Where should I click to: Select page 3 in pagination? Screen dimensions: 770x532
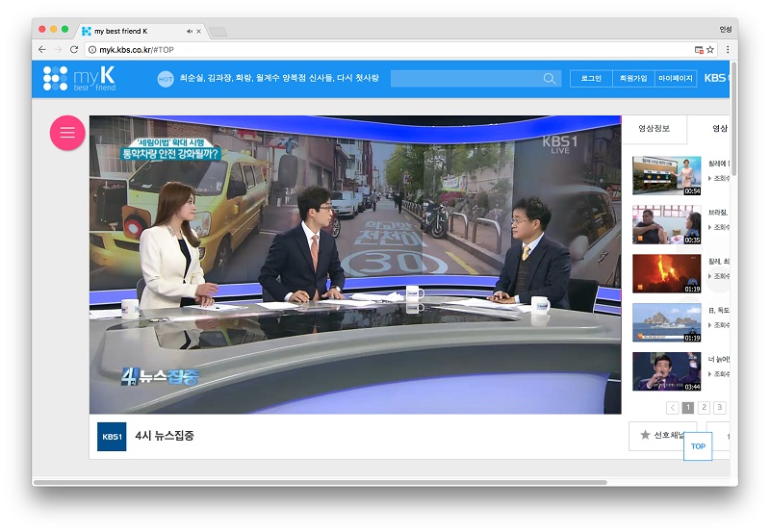(x=719, y=407)
